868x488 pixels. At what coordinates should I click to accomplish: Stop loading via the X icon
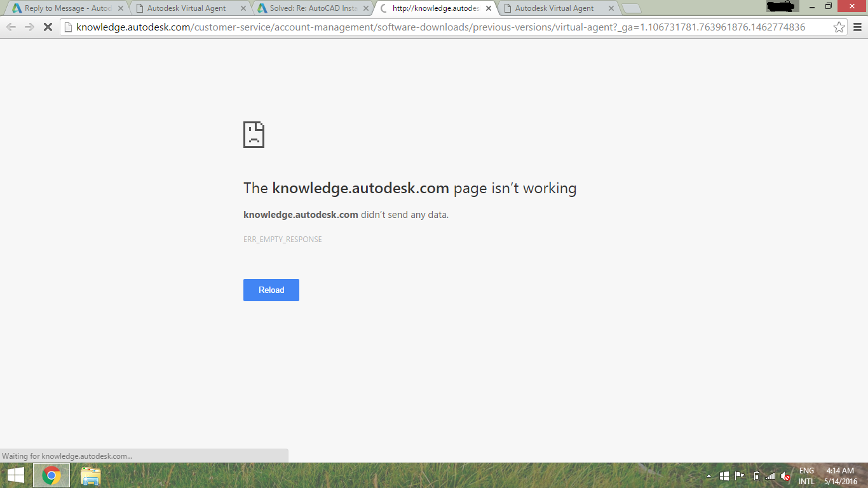(48, 29)
